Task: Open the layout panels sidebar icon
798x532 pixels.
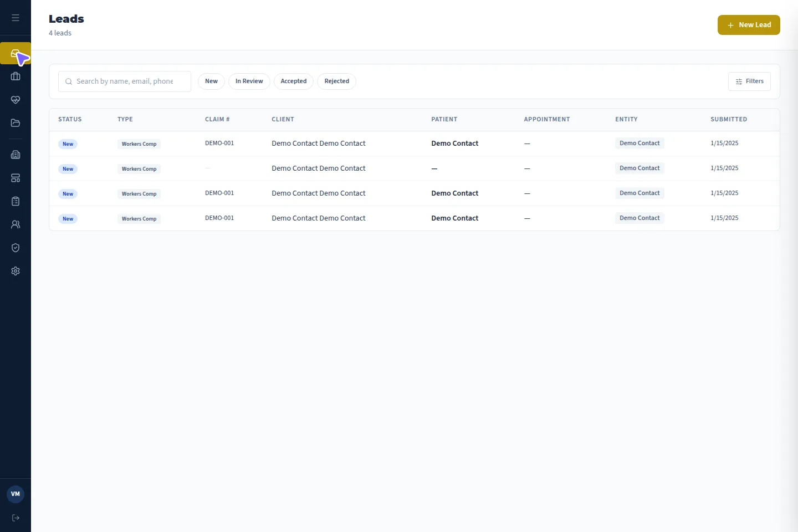Action: 16,178
